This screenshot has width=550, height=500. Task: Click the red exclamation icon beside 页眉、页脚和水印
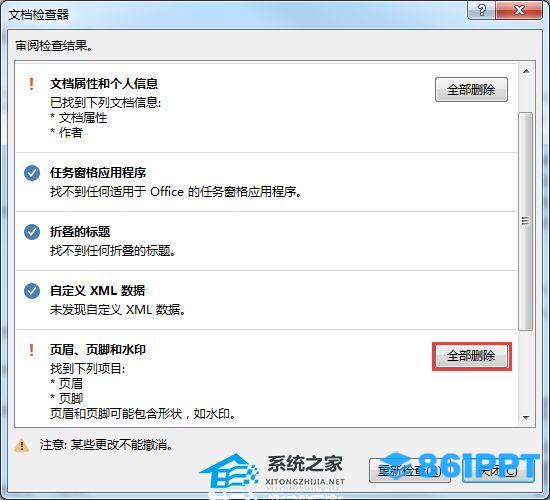(32, 350)
